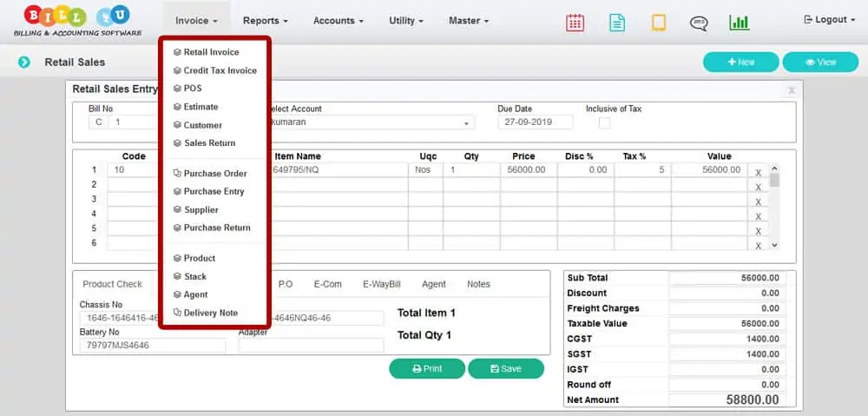Screen dimensions: 868x416
Task: Remove item row 1 with its X
Action: (759, 172)
